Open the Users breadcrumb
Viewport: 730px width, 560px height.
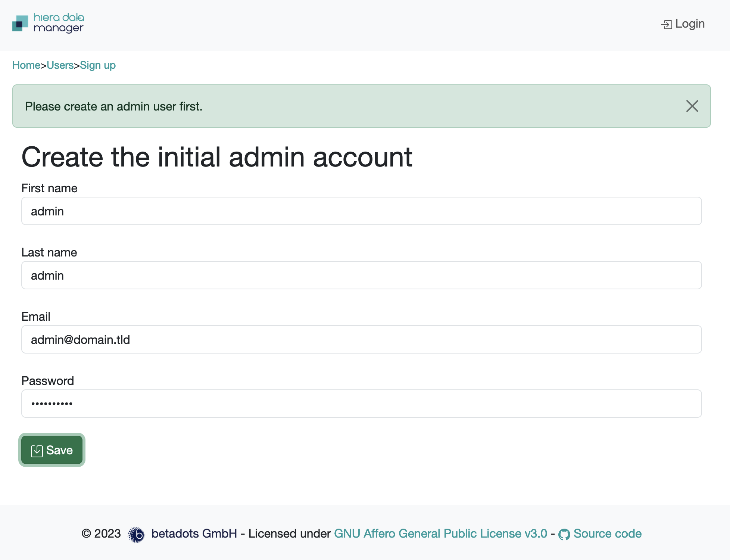point(60,65)
